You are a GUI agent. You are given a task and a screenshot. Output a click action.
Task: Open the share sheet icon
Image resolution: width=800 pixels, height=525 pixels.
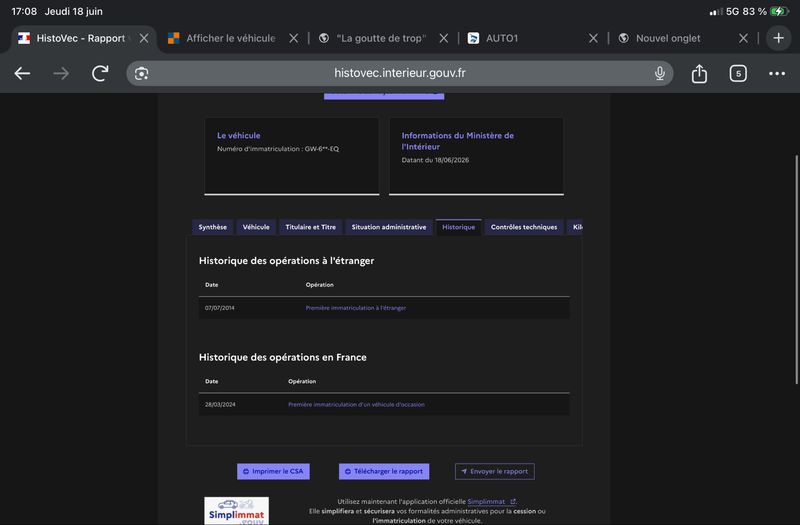(x=699, y=73)
